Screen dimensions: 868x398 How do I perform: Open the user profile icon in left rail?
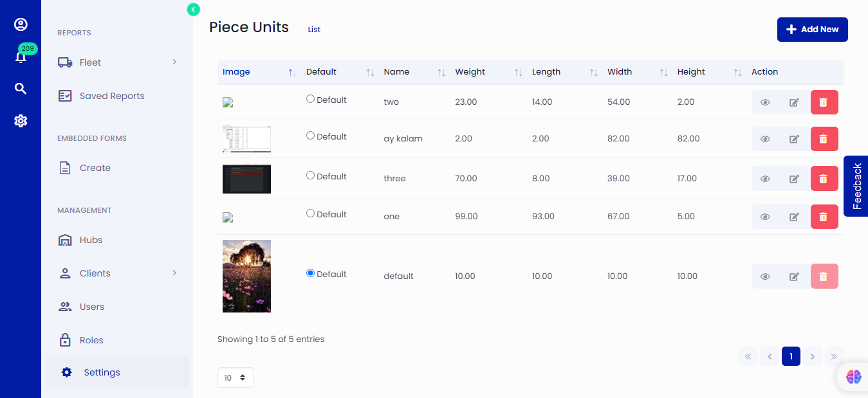[x=21, y=24]
